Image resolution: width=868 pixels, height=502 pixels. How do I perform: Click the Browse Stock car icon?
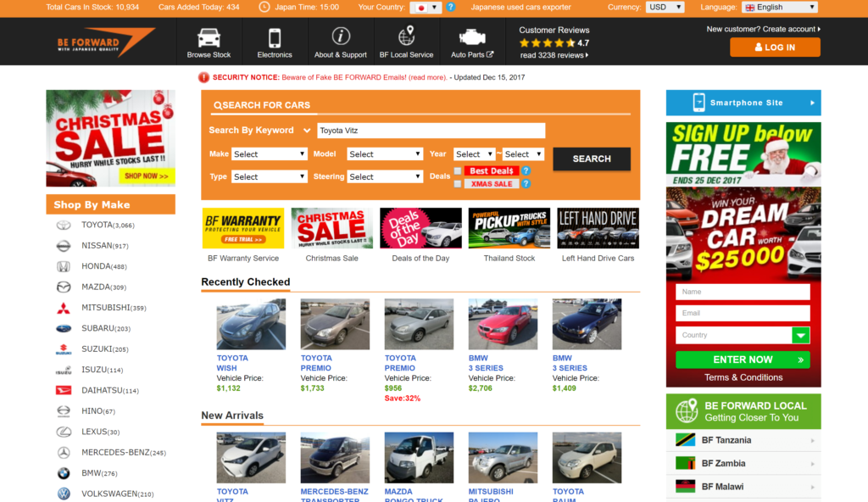coord(209,37)
